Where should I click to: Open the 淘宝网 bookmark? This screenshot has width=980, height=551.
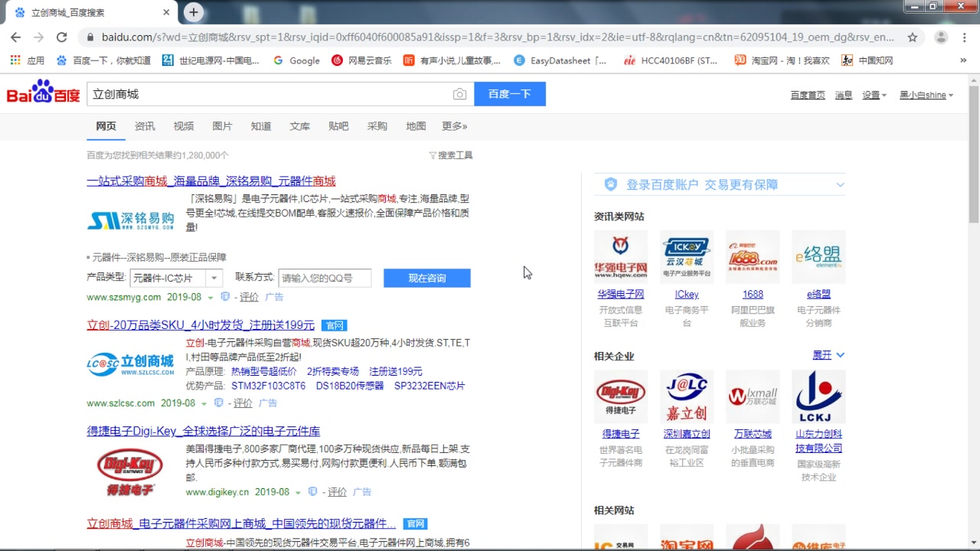click(782, 60)
